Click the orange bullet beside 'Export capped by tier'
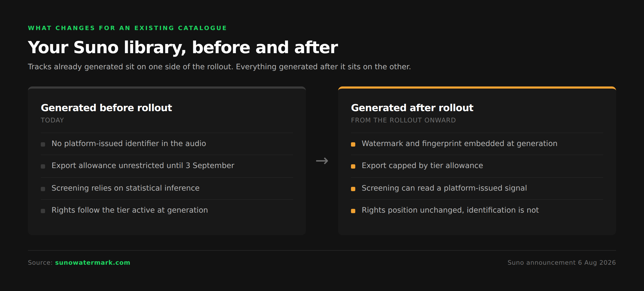 point(353,166)
